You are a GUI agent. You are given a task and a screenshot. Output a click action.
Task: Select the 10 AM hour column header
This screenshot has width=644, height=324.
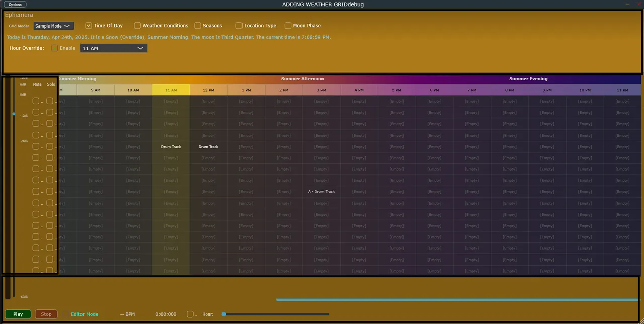(x=133, y=90)
